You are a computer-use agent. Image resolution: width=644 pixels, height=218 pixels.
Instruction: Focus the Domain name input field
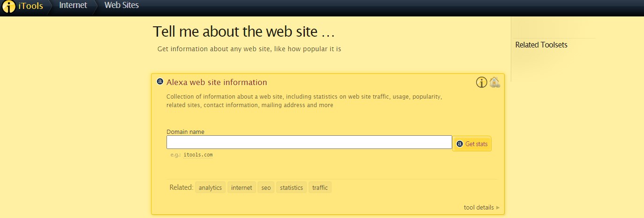pos(309,142)
